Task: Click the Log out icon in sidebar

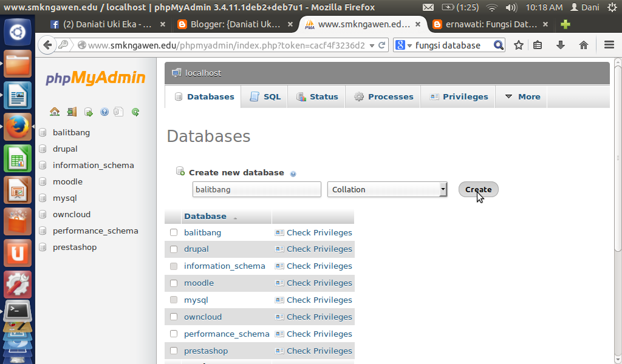Action: coord(72,112)
